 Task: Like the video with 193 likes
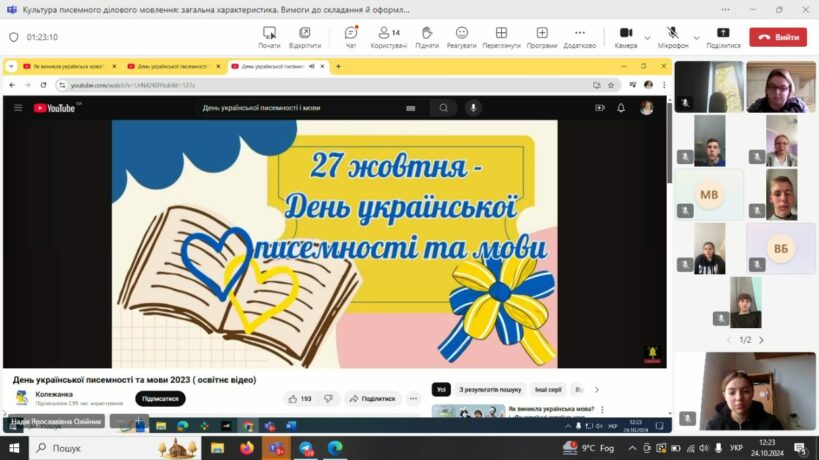click(299, 398)
